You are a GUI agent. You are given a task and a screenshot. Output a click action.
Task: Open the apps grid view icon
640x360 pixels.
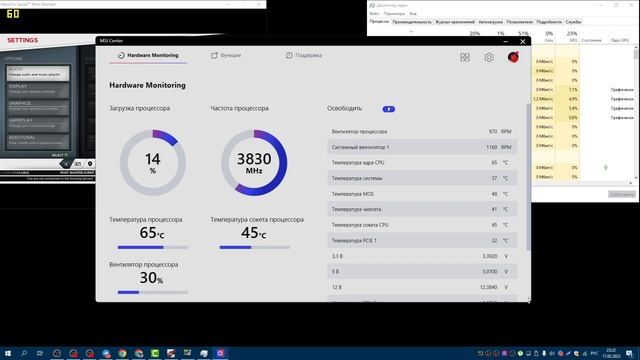pos(465,57)
